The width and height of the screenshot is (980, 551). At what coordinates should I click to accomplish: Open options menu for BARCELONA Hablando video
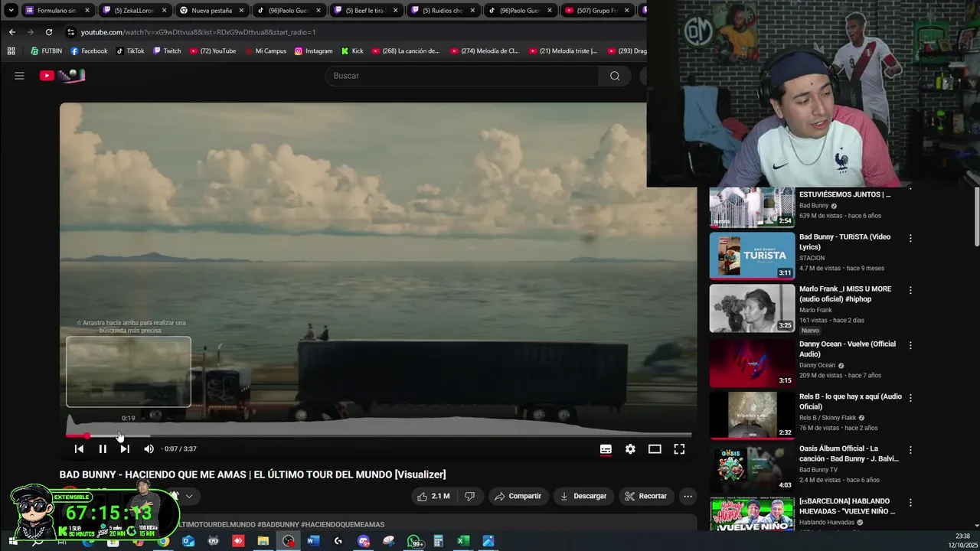point(910,503)
